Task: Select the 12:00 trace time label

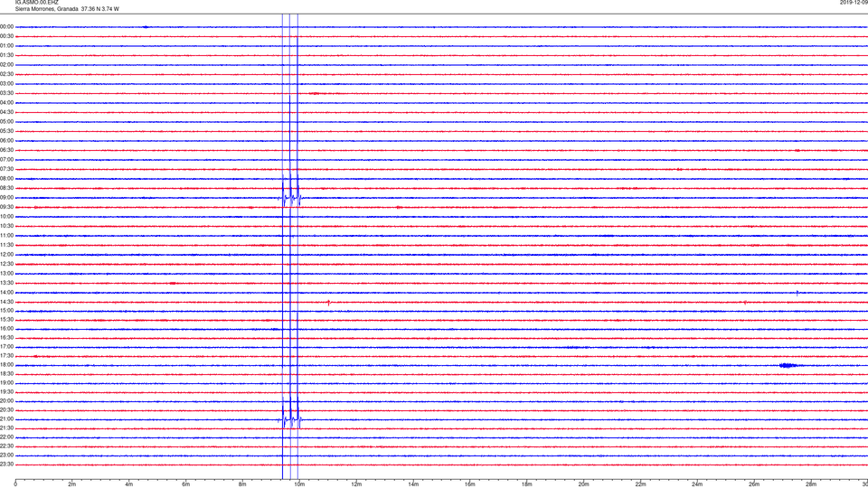Action: click(x=6, y=255)
